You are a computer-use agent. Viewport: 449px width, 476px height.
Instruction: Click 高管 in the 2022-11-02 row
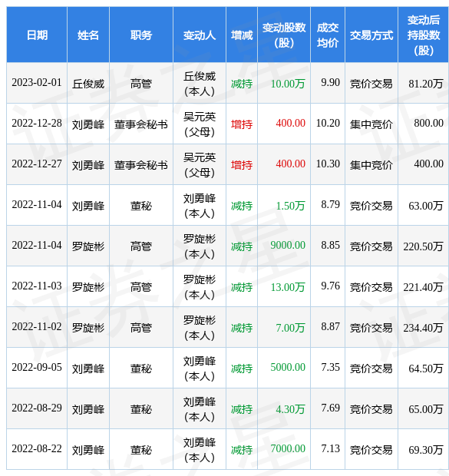(x=141, y=328)
